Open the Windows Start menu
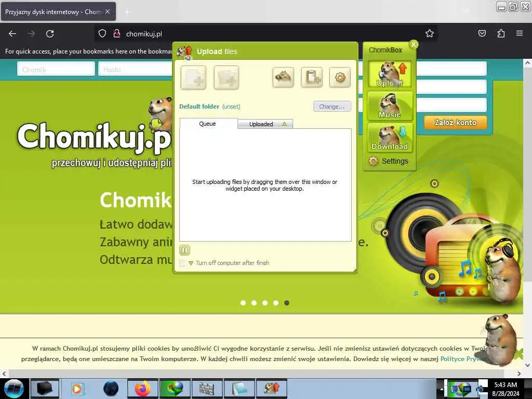Image resolution: width=532 pixels, height=399 pixels. pos(14,389)
